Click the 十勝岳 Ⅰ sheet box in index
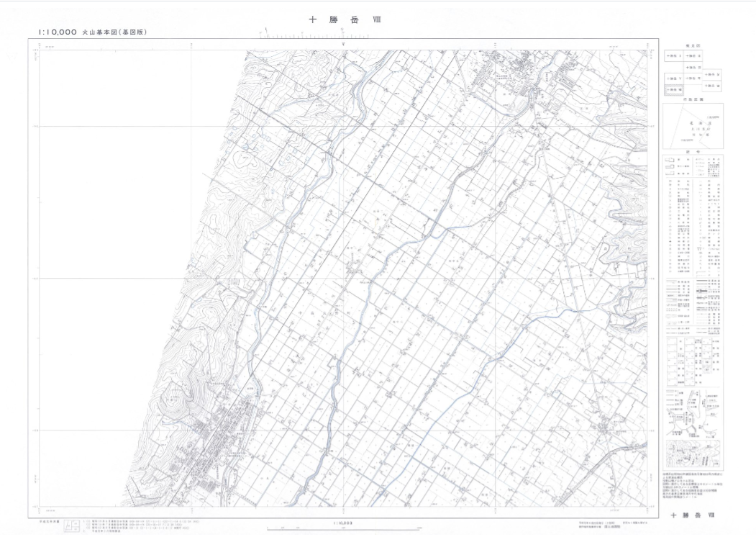Image resolution: width=756 pixels, height=537 pixels. coord(674,55)
